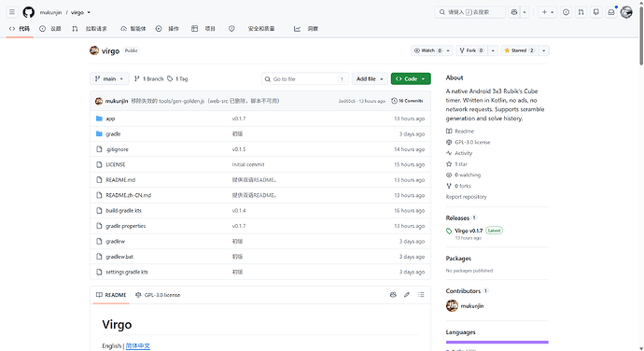Viewport: 644px width, 351px height.
Task: Open the GitHub home logo
Action: [28, 12]
